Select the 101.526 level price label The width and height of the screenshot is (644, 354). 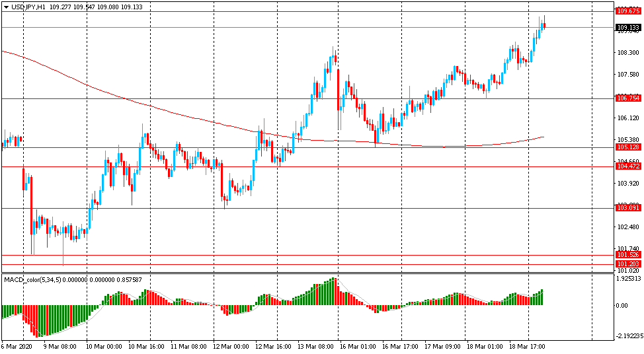click(x=628, y=255)
